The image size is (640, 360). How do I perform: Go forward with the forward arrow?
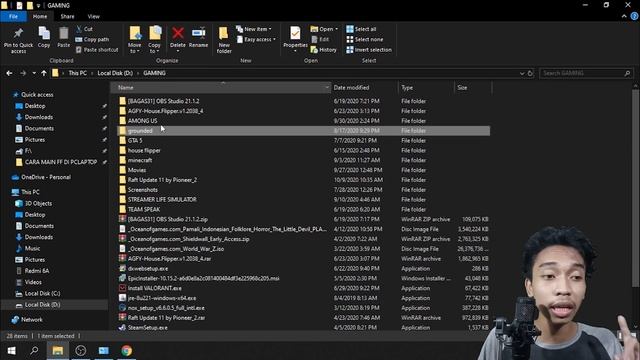coord(23,73)
